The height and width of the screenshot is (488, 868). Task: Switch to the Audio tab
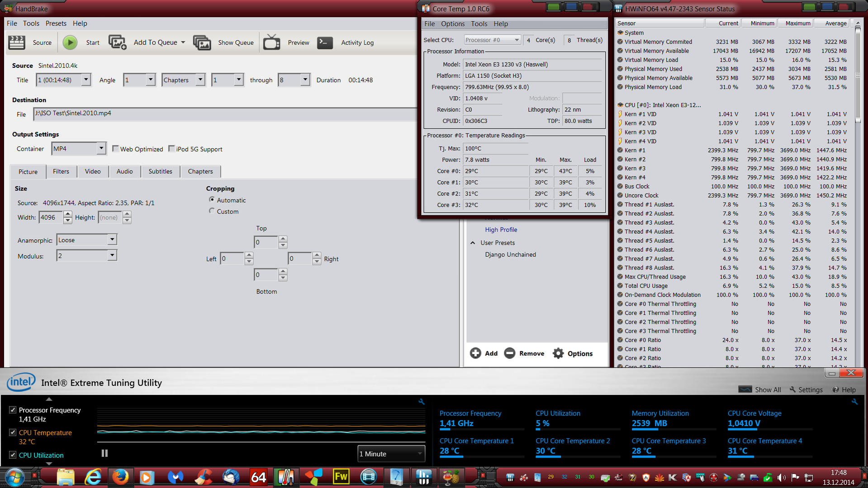125,171
